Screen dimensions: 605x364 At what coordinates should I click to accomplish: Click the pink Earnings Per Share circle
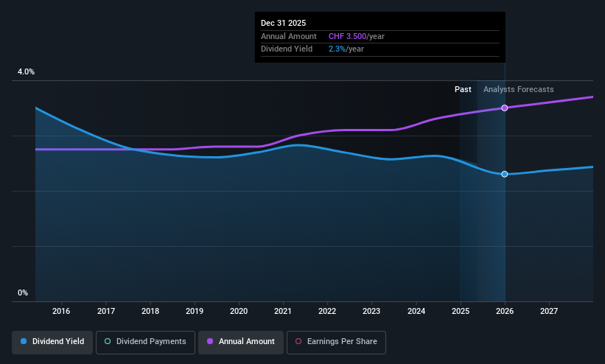click(x=298, y=341)
